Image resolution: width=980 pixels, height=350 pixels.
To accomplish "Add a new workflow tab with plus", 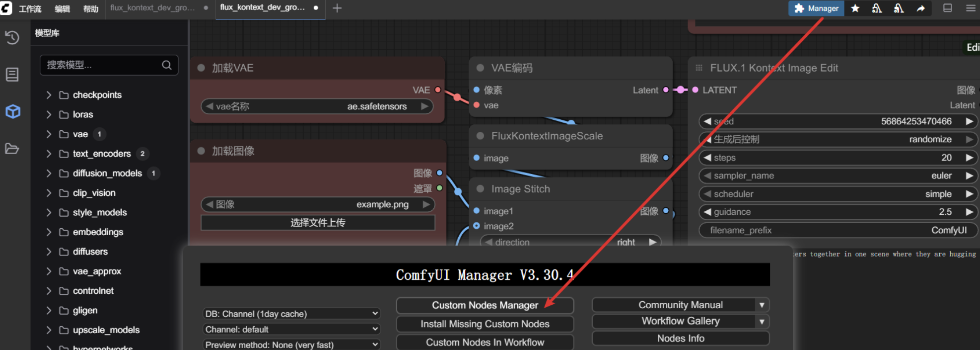I will pos(337,8).
